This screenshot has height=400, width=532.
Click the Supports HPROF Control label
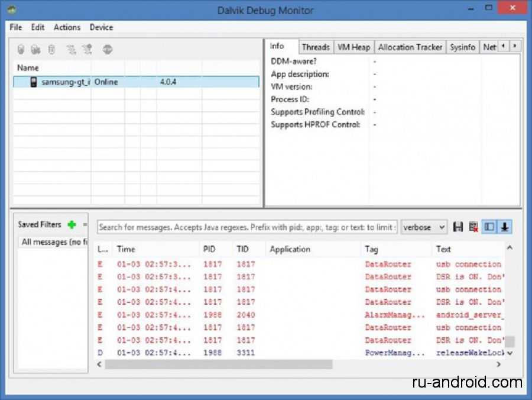click(315, 125)
